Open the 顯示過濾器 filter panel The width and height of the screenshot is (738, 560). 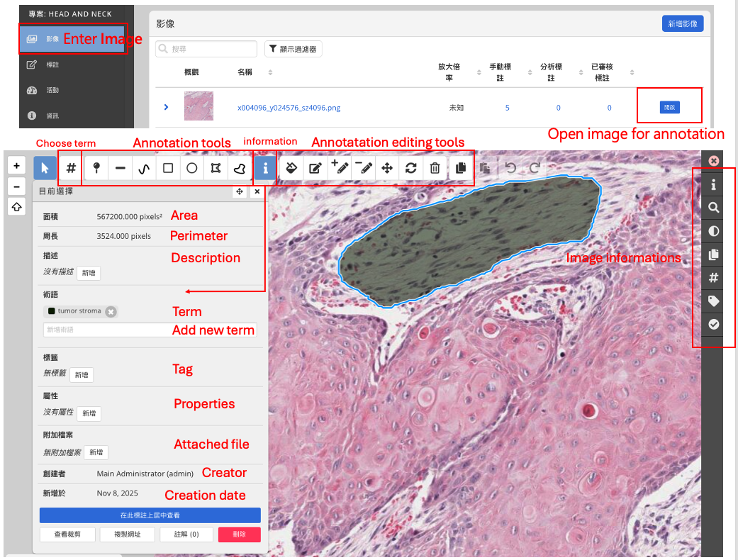pyautogui.click(x=293, y=49)
